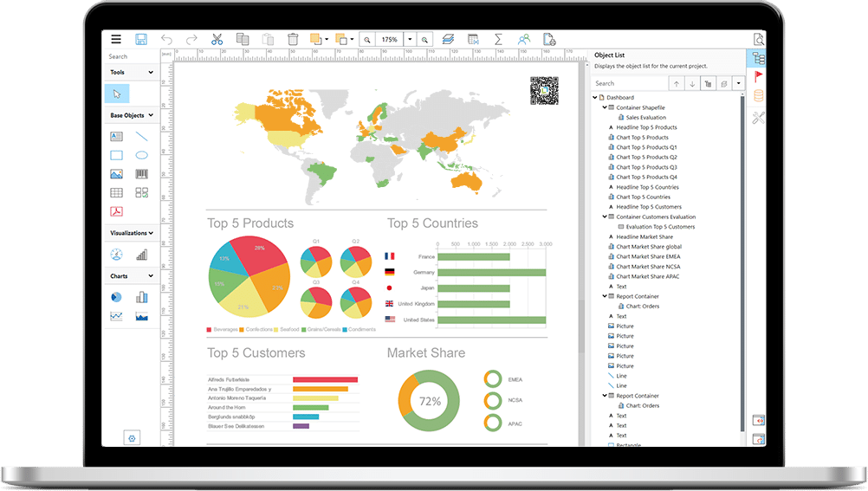This screenshot has height=491, width=868.
Task: Select the Barcode object tool
Action: point(140,174)
